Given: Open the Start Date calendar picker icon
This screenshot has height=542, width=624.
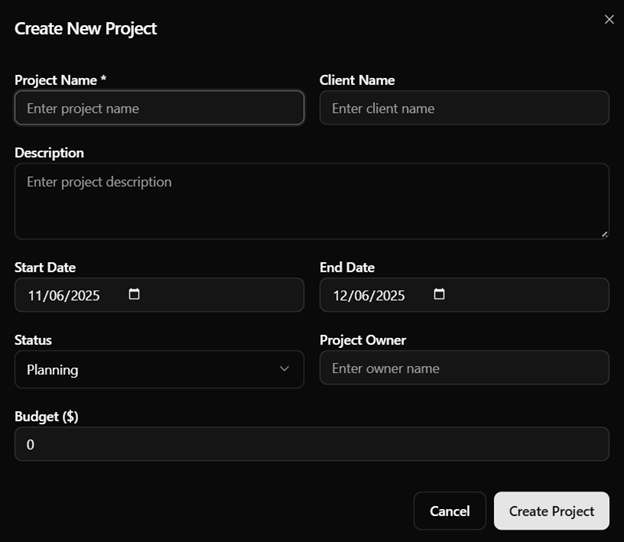Looking at the screenshot, I should pos(134,294).
